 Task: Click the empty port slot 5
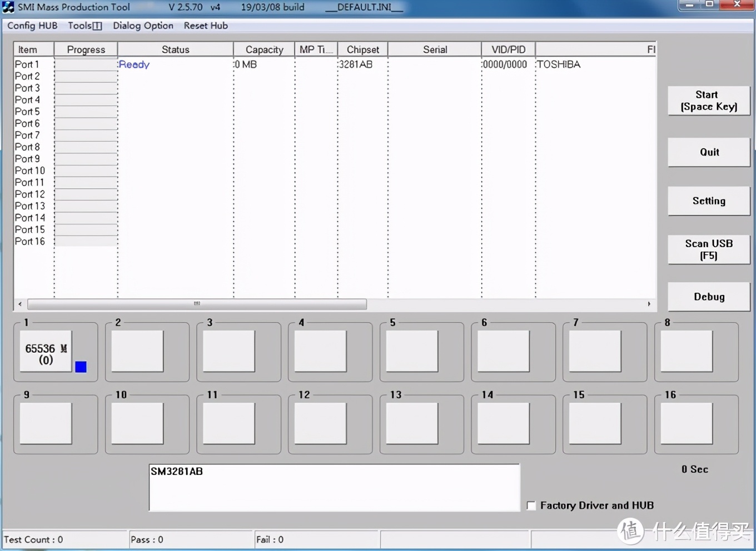(412, 352)
